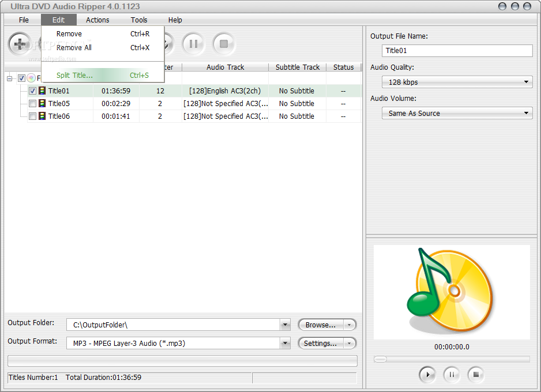Click the toolbar Pause button
The image size is (541, 392).
[193, 44]
